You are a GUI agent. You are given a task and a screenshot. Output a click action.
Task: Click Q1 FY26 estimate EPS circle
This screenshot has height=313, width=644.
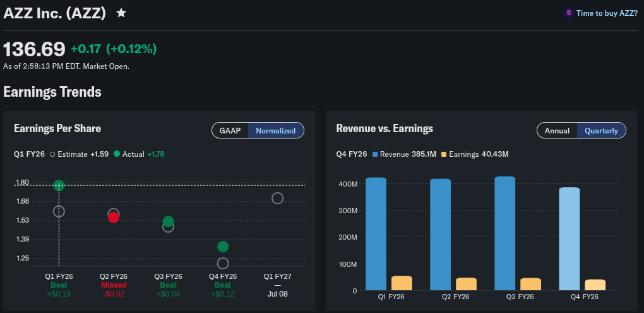point(59,211)
